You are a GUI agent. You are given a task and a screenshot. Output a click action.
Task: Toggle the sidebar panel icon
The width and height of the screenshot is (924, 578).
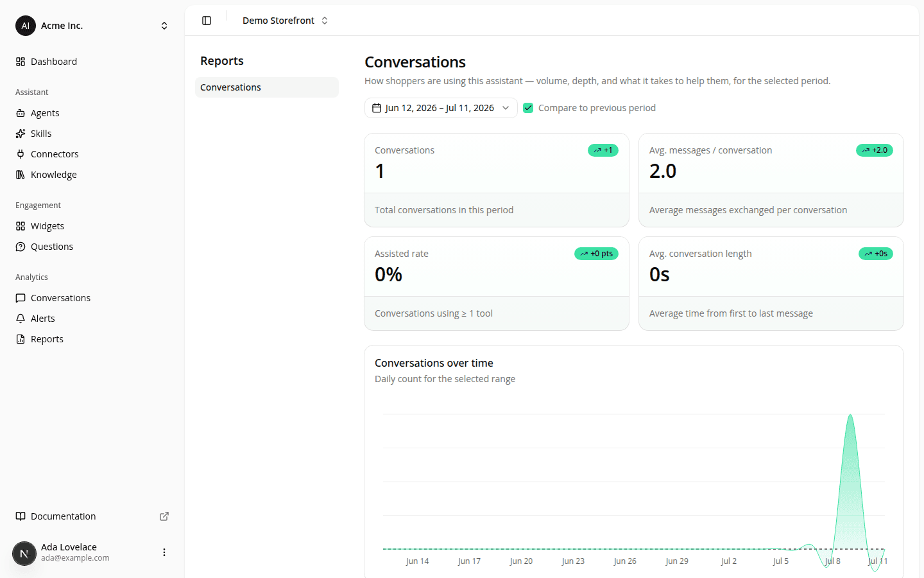click(207, 21)
